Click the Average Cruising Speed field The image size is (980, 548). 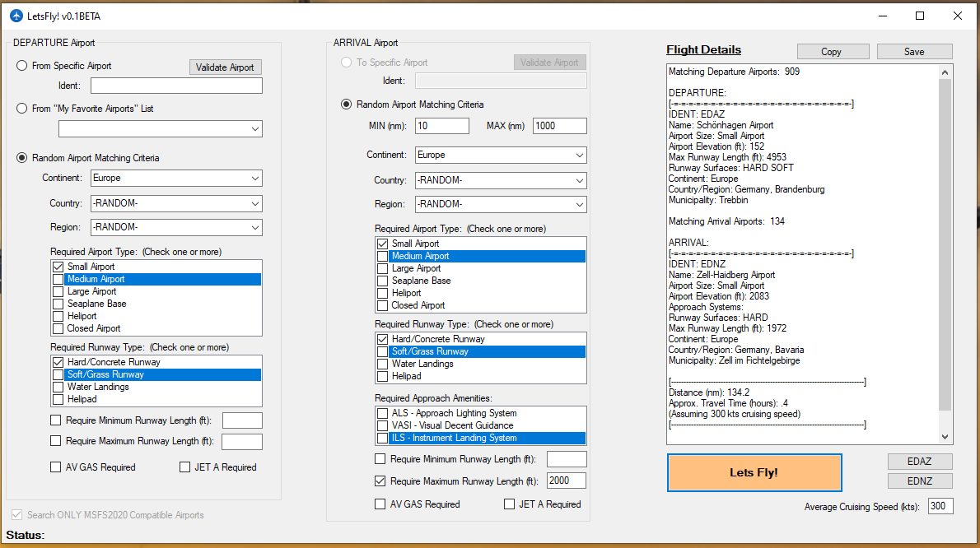pos(940,506)
